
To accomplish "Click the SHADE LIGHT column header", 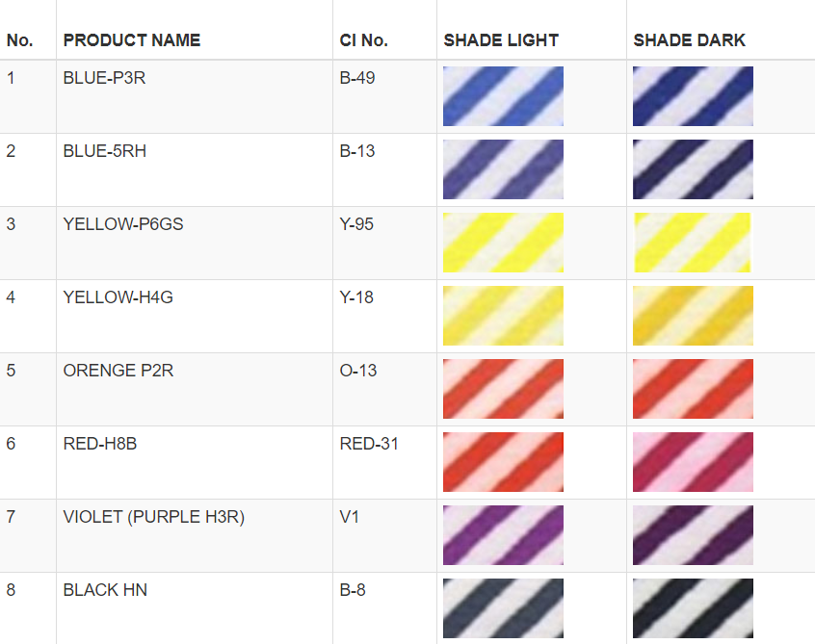I will [x=501, y=40].
